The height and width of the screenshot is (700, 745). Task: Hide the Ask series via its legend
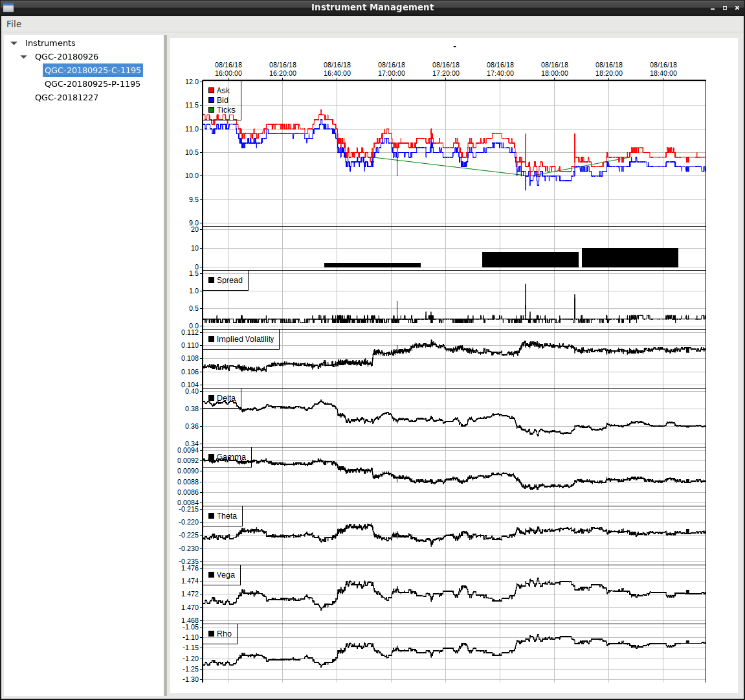pyautogui.click(x=210, y=90)
